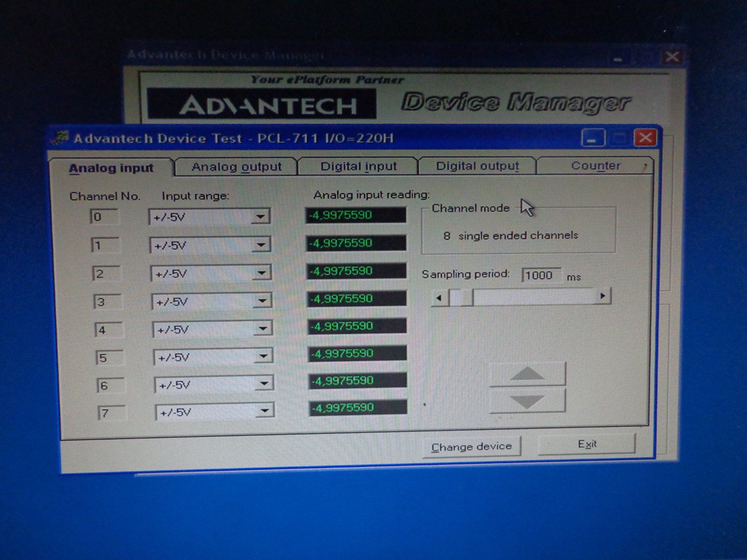
Task: Click the Channel No. 5 field
Action: click(110, 358)
